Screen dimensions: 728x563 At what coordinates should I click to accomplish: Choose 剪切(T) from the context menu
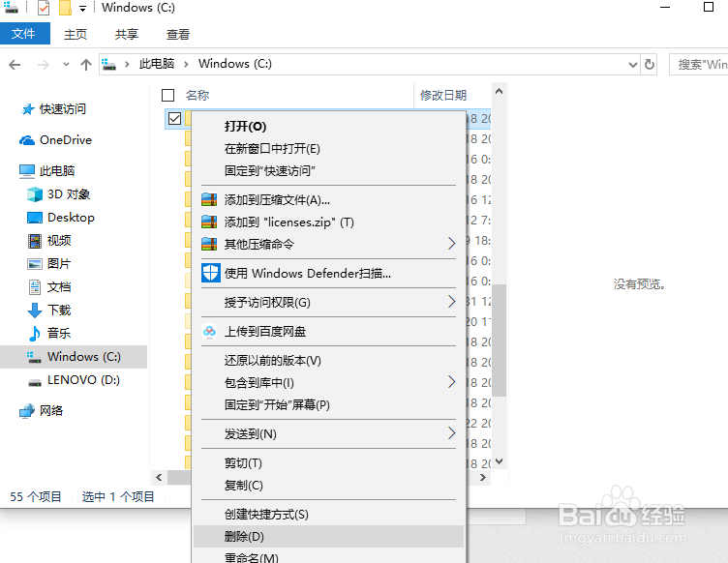328,463
